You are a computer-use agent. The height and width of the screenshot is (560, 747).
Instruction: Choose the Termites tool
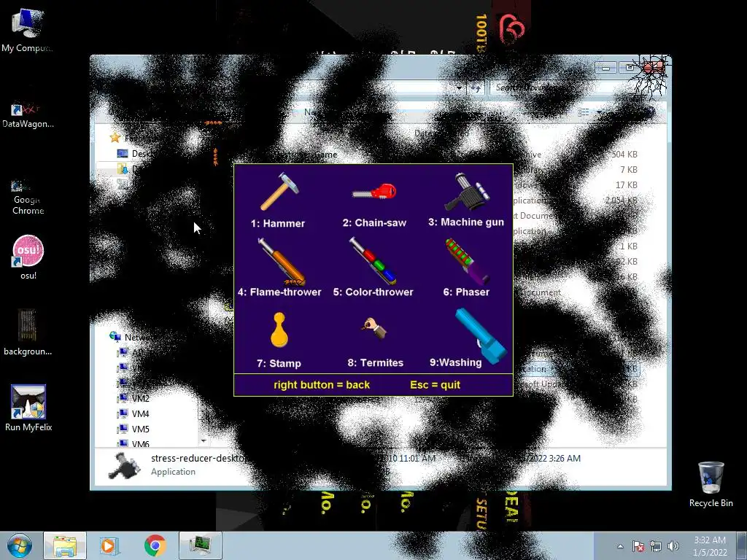tap(375, 343)
